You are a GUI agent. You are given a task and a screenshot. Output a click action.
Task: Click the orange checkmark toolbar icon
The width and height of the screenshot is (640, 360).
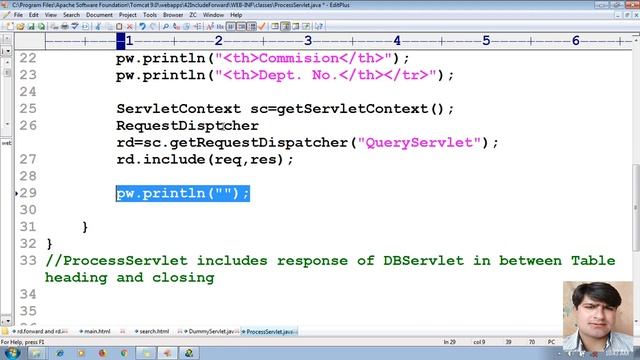[x=262, y=27]
